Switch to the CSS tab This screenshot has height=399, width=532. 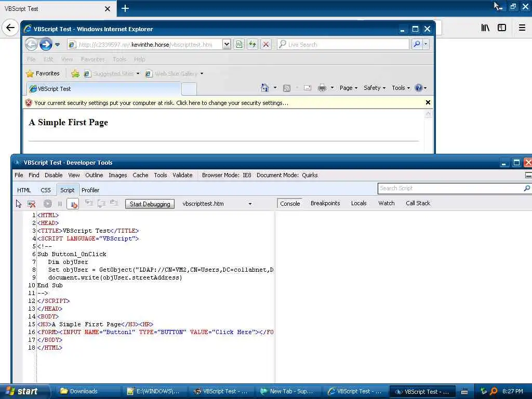click(x=46, y=190)
